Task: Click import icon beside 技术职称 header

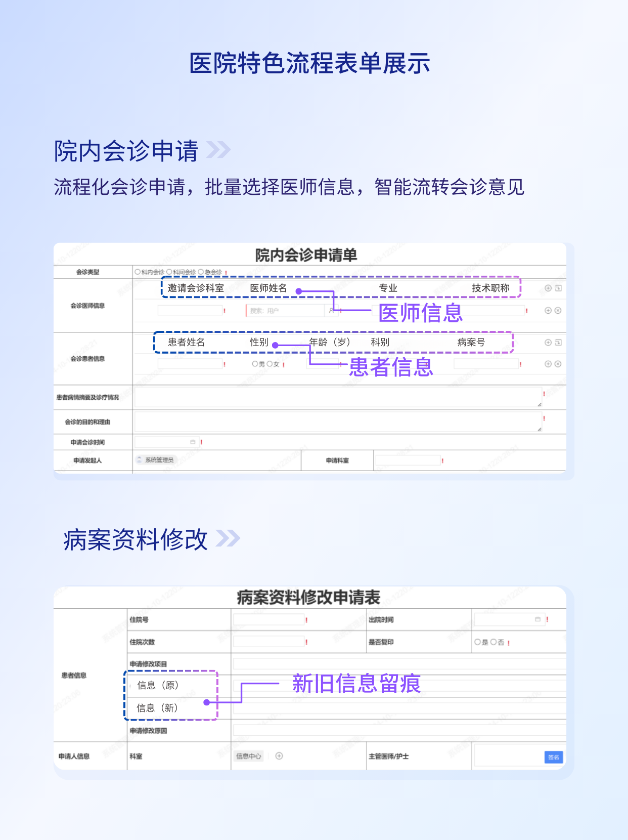Action: (558, 288)
